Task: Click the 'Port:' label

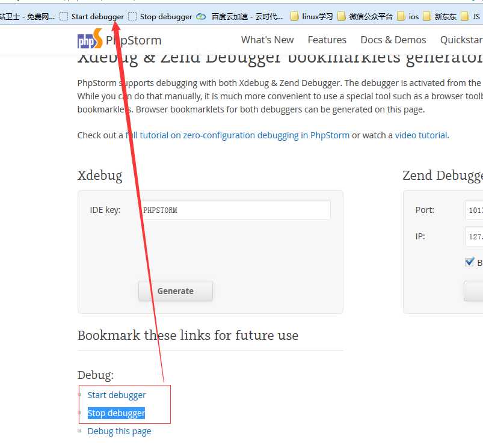Action: [x=425, y=210]
